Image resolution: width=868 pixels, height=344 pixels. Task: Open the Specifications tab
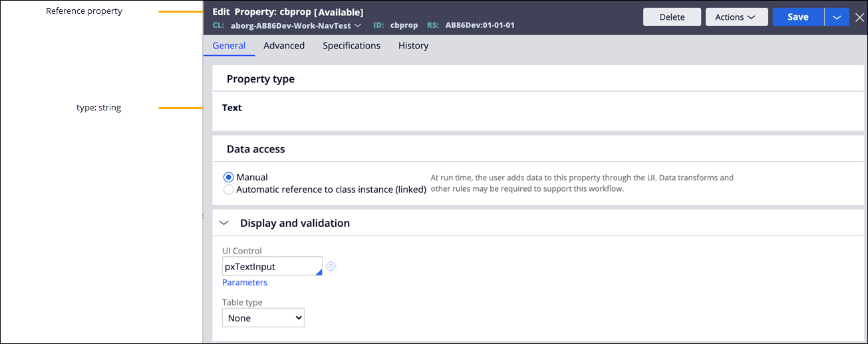tap(351, 46)
